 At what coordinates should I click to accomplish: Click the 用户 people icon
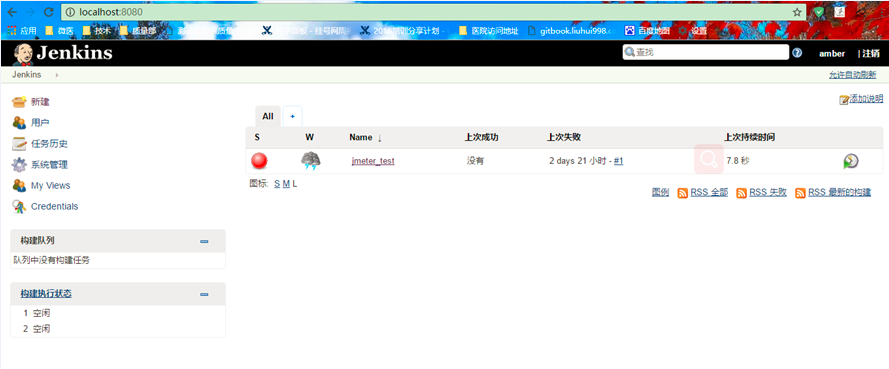tap(19, 122)
